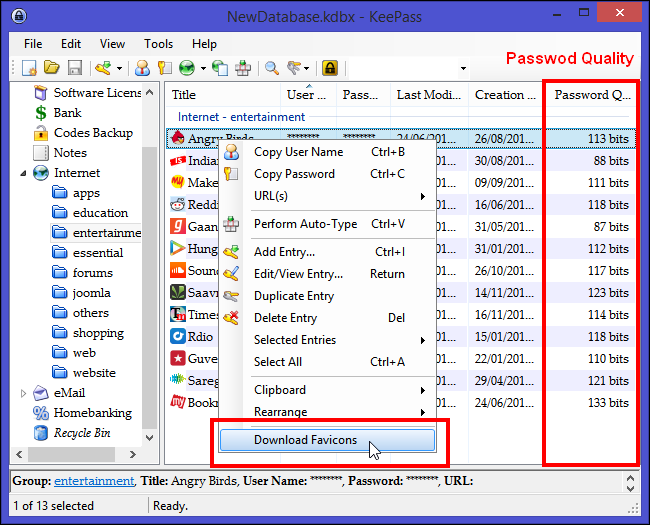The height and width of the screenshot is (525, 650).
Task: Click the KeePass lock icon in title bar
Action: 19,16
